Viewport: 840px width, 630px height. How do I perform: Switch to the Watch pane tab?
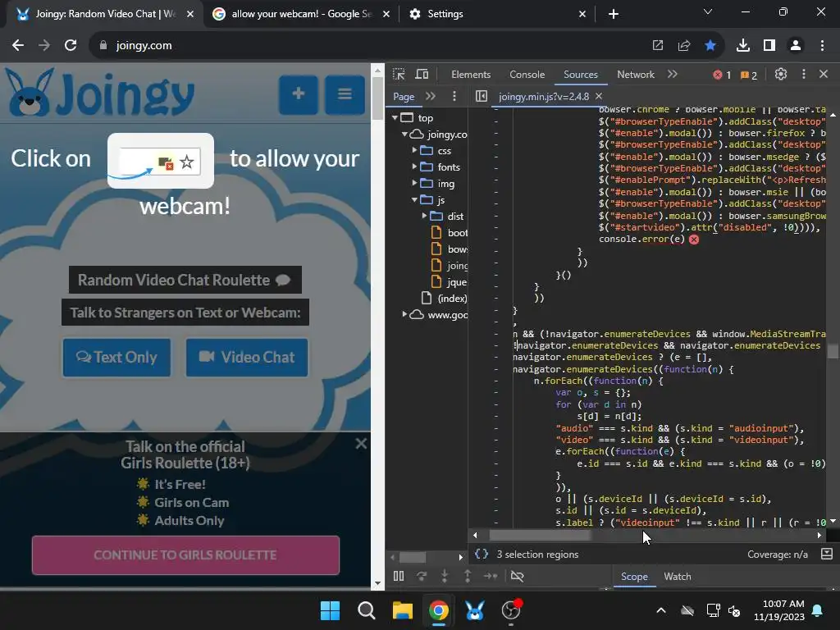[x=677, y=577]
